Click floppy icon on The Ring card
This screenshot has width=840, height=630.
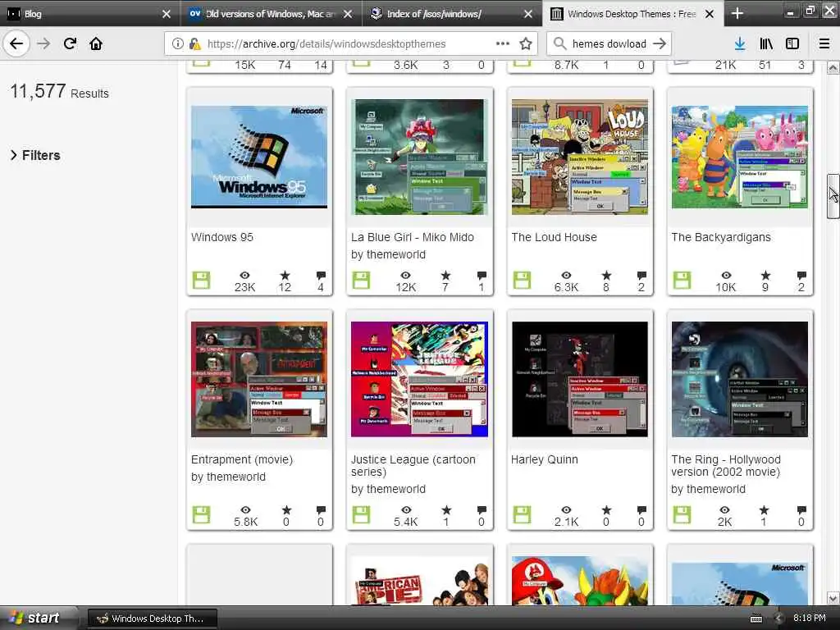pyautogui.click(x=682, y=514)
